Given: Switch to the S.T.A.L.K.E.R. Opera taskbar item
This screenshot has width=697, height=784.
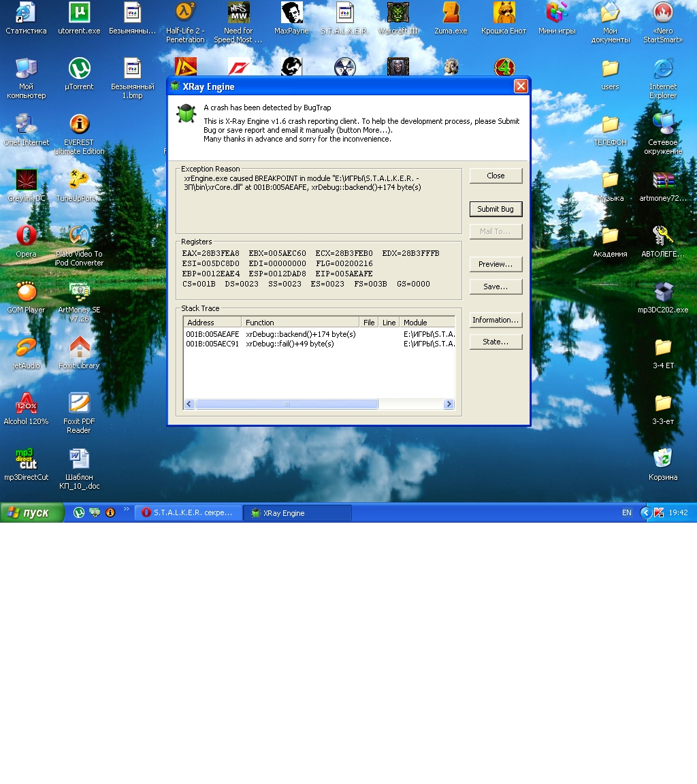Looking at the screenshot, I should 188,513.
